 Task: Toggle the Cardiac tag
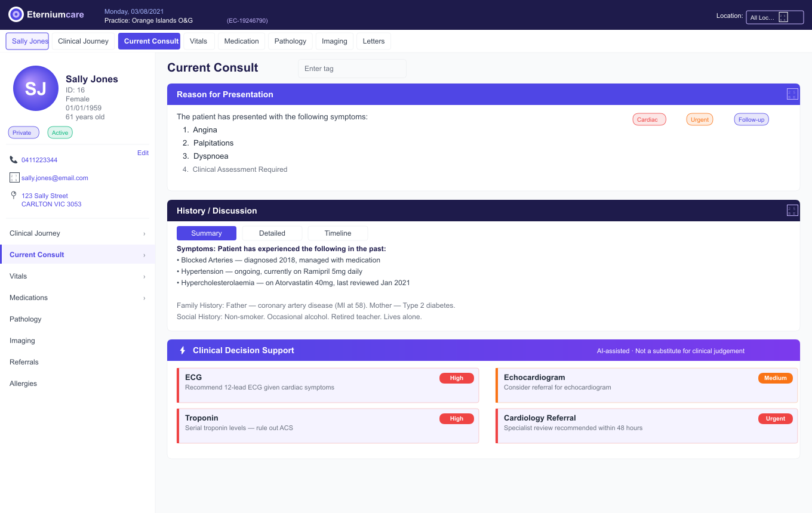coord(648,120)
